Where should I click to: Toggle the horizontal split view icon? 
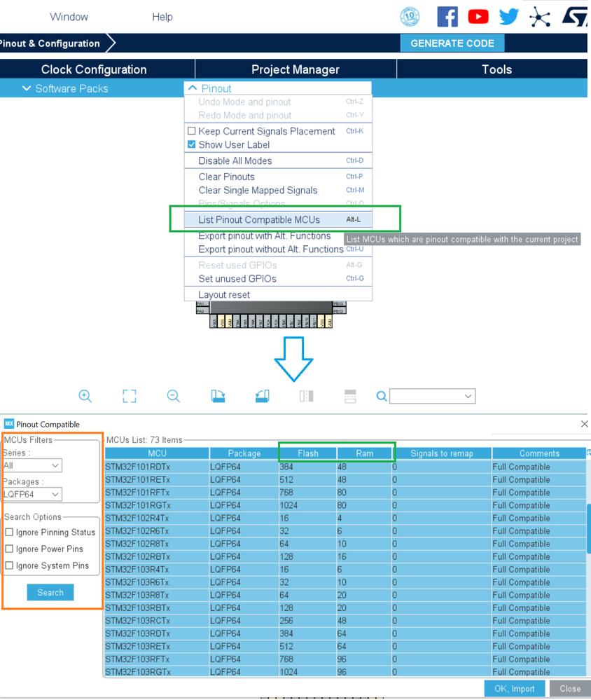350,396
